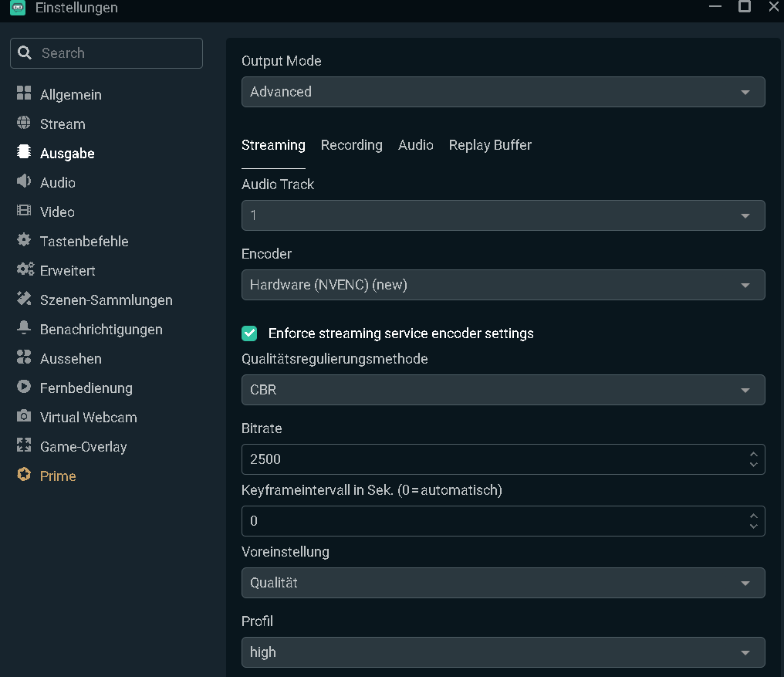Viewport: 784px width, 677px height.
Task: Click the Fernbedienung play icon
Action: [x=24, y=388]
